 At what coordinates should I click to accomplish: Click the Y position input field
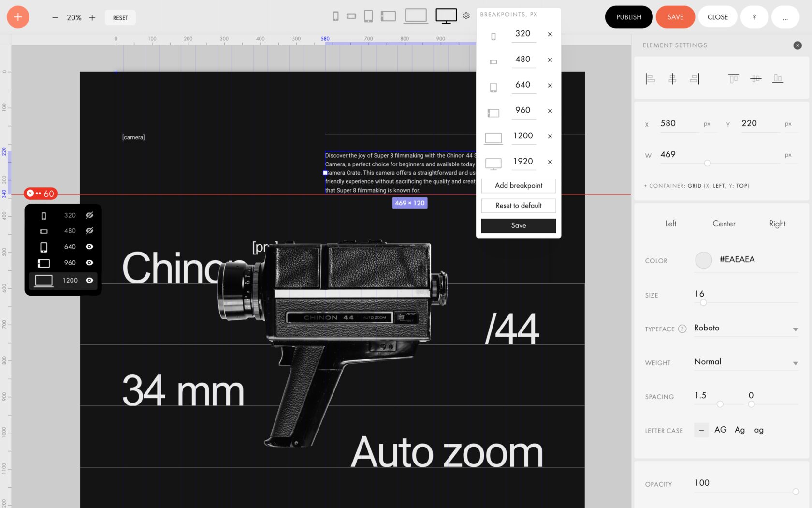coord(760,124)
